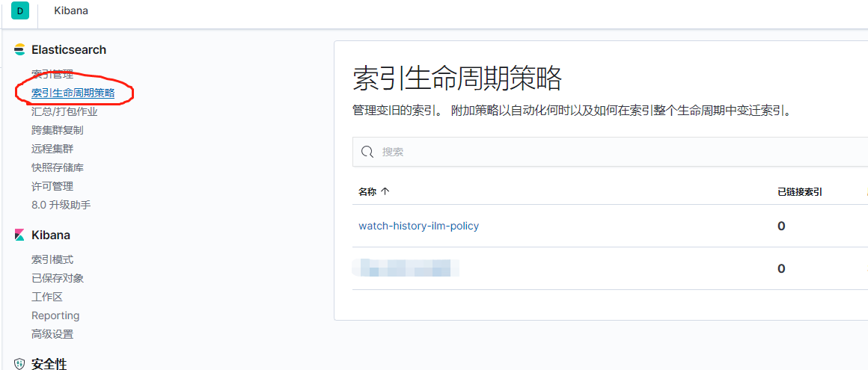This screenshot has height=370, width=868.
Task: Click the 搜索 policy search field
Action: coord(610,152)
